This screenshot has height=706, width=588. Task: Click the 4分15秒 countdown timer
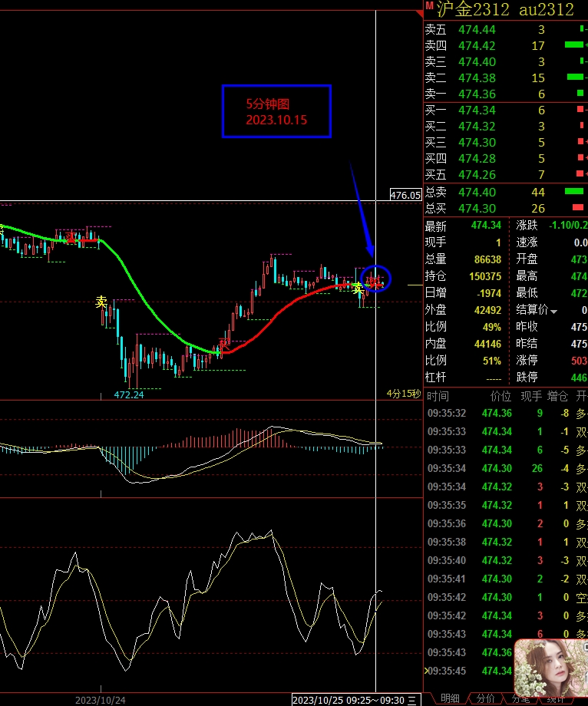(x=404, y=394)
